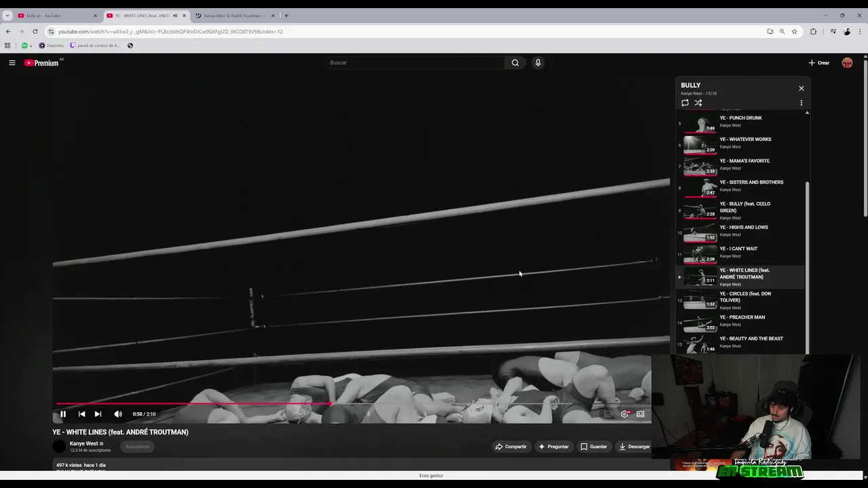The width and height of the screenshot is (868, 488).
Task: Play YE - PREACHER MAN from playlist
Action: [x=741, y=321]
